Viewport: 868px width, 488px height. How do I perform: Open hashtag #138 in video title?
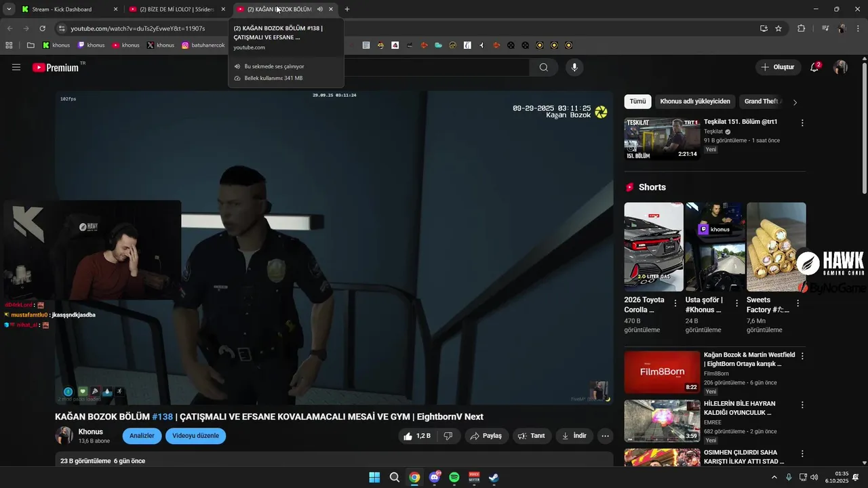tap(163, 417)
